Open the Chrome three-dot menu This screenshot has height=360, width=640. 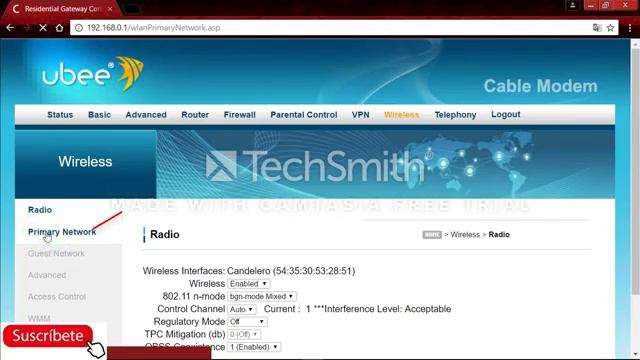[630, 28]
